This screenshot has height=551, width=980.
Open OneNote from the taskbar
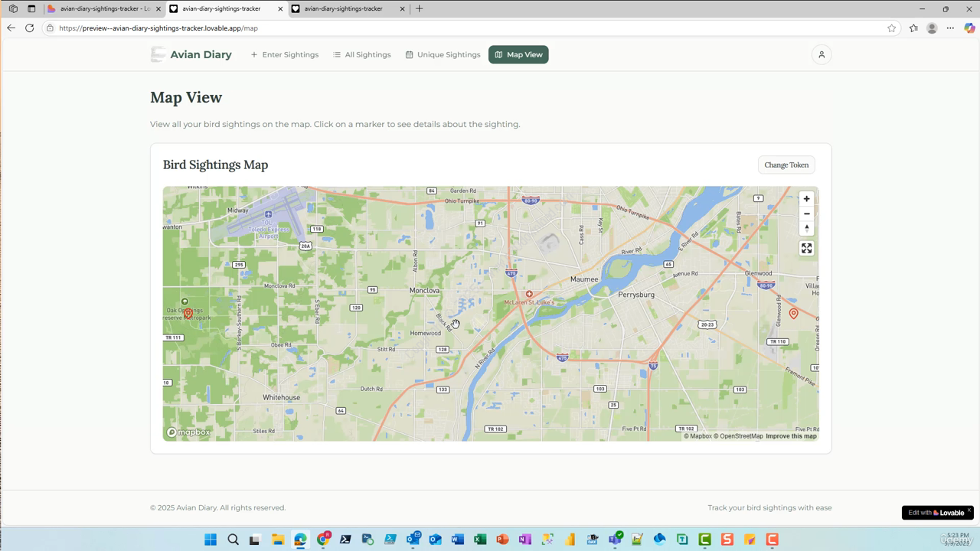click(524, 540)
